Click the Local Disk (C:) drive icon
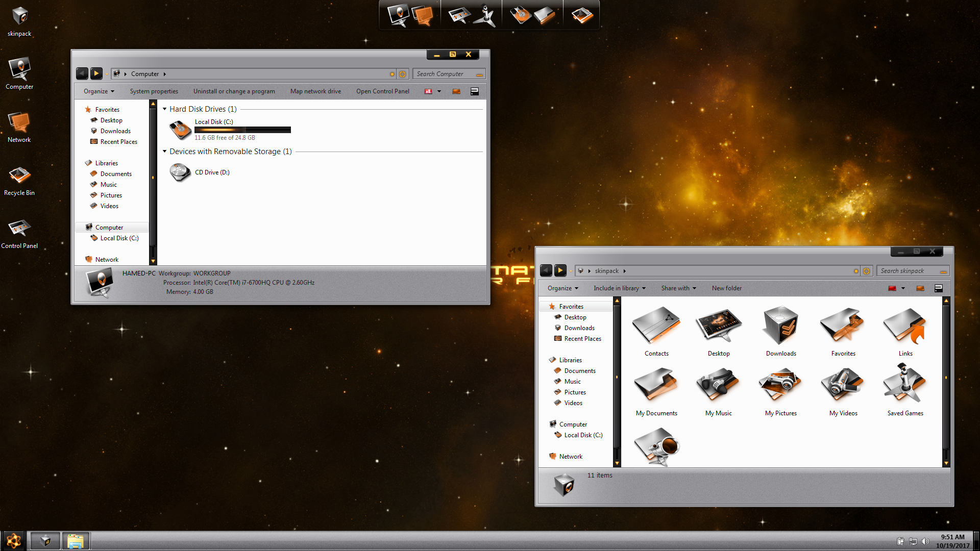Viewport: 980px width, 551px height. click(180, 130)
